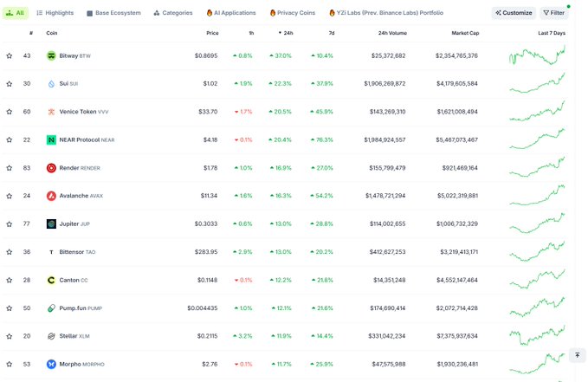Sort by the 7d column header
The image size is (588, 382).
pos(332,33)
